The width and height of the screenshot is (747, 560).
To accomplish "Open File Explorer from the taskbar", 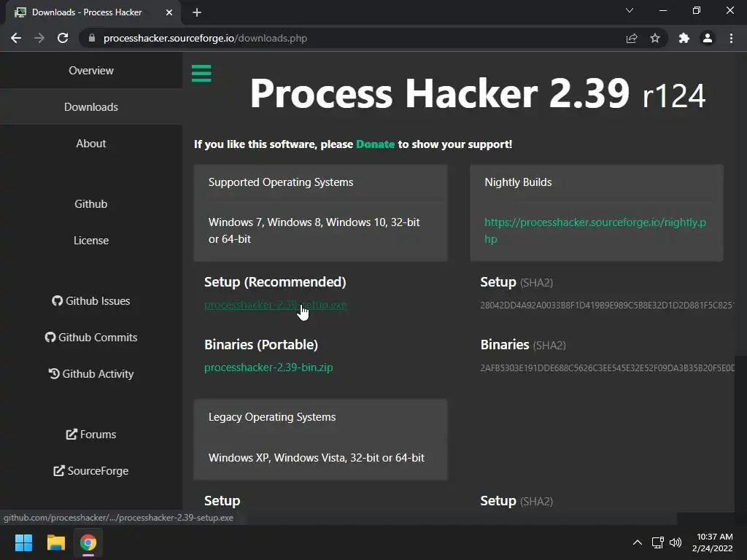I will [56, 542].
